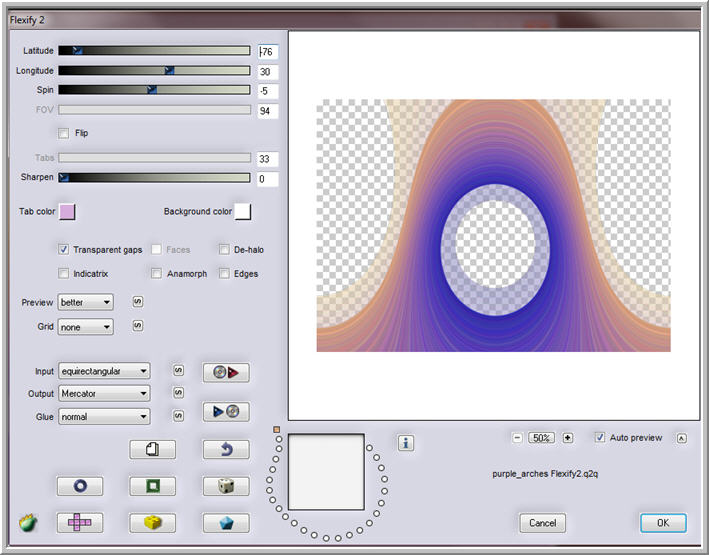
Task: Click the Sharpen value field showing 0
Action: point(268,179)
